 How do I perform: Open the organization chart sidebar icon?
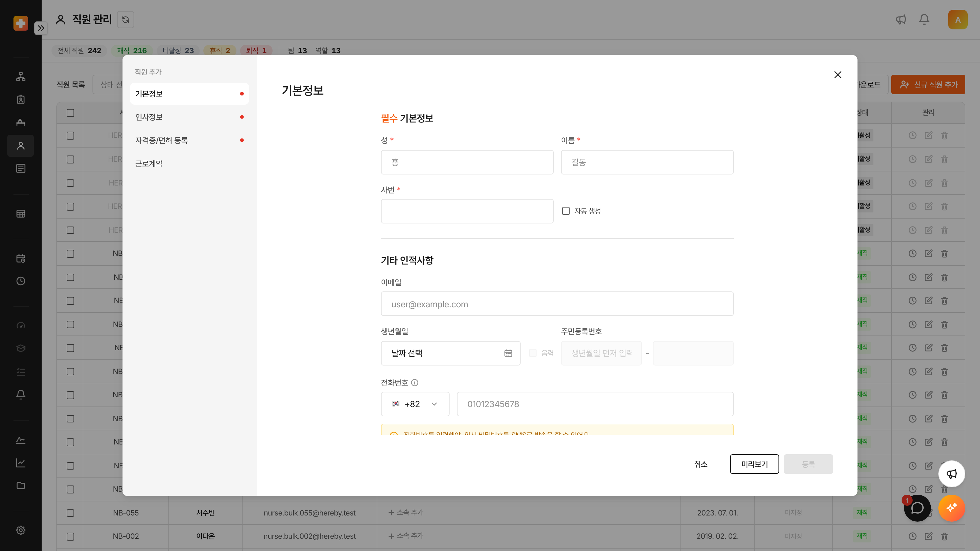[x=21, y=77]
